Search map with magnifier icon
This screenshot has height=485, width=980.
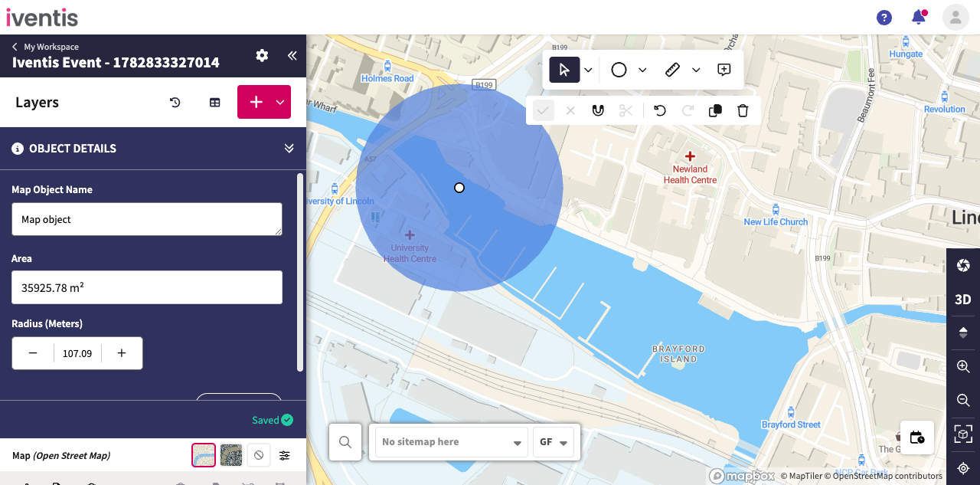click(345, 442)
